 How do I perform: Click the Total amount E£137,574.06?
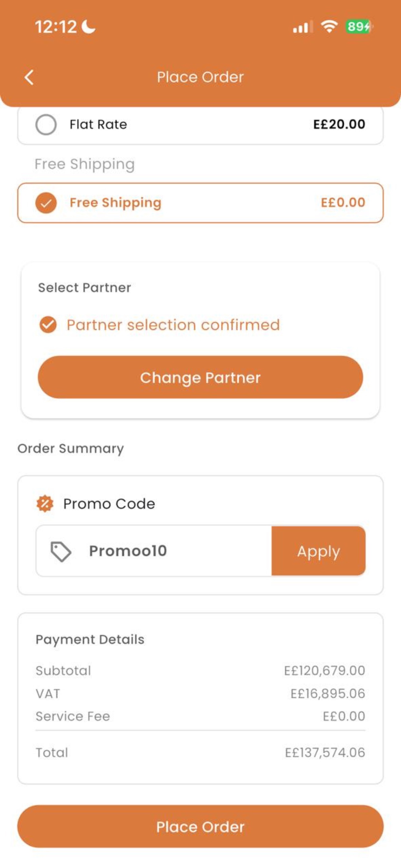coord(325,752)
